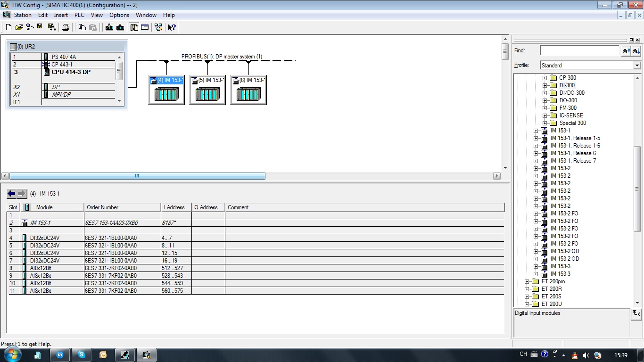Click the Open folder toolbar icon
Viewport: 644px width, 362px height.
tap(19, 27)
